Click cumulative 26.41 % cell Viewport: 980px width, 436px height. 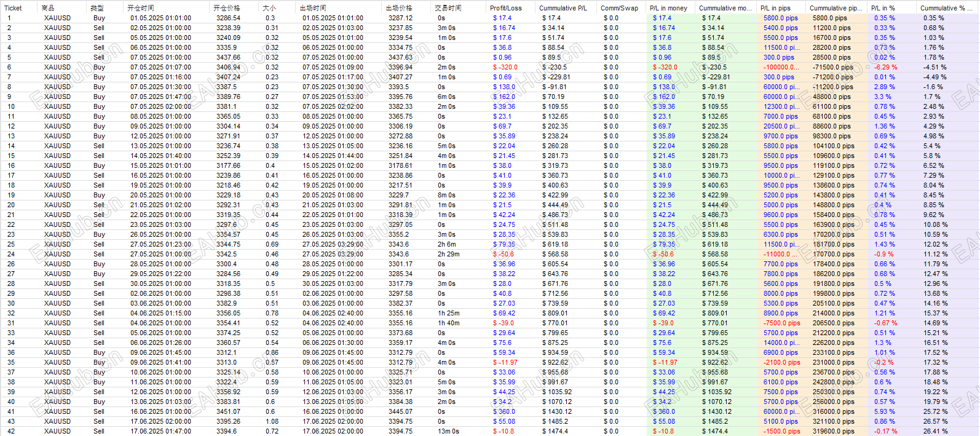[x=935, y=431]
